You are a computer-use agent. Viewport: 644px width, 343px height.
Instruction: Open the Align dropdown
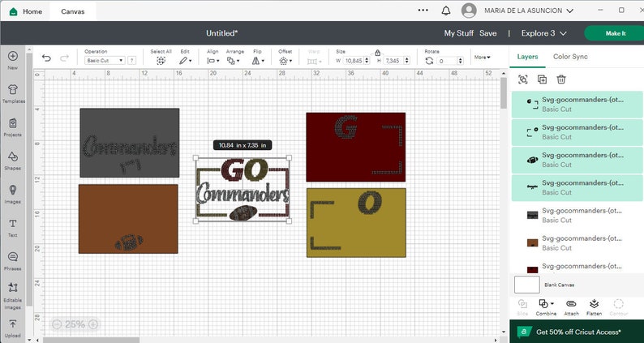213,61
